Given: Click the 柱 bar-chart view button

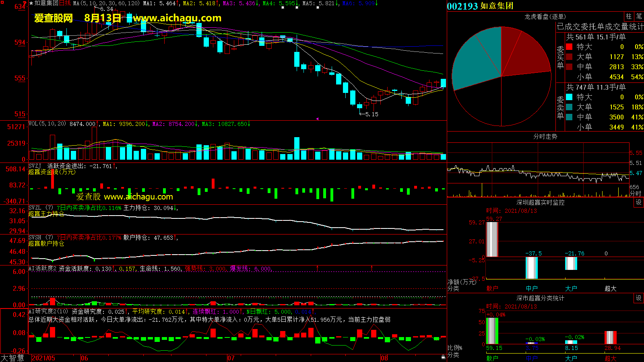Looking at the screenshot, I should click(x=629, y=16).
